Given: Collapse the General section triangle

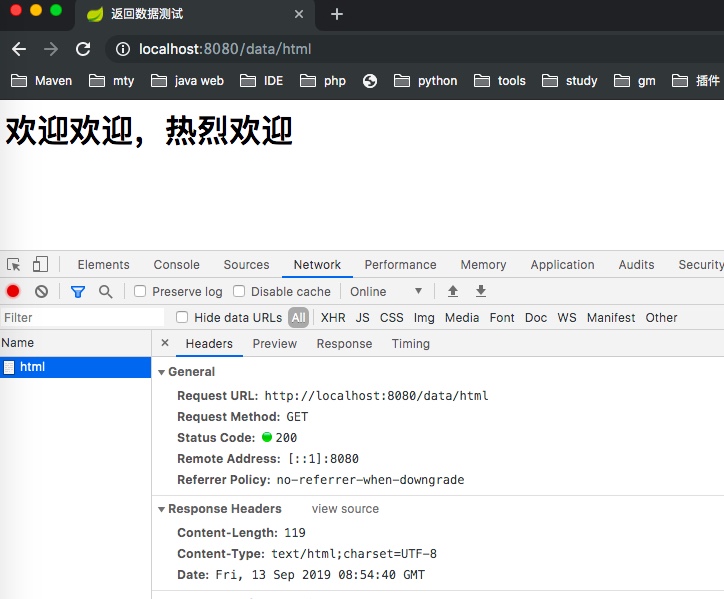Looking at the screenshot, I should (x=161, y=372).
